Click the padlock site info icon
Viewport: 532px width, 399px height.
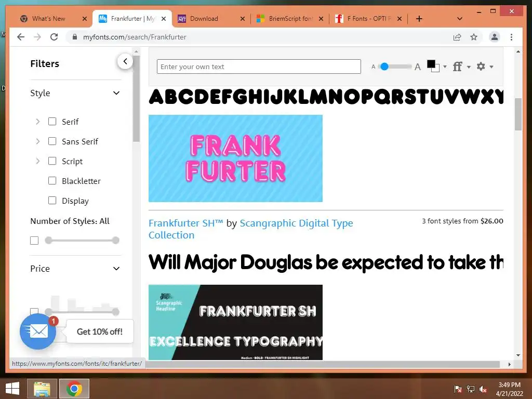coord(75,37)
